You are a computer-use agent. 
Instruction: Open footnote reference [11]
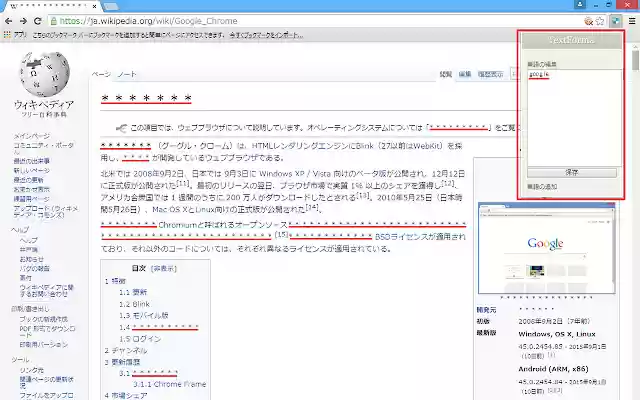pyautogui.click(x=182, y=182)
